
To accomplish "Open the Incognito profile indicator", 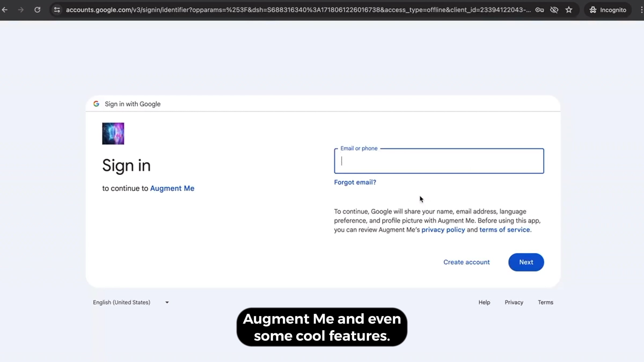I will 608,10.
